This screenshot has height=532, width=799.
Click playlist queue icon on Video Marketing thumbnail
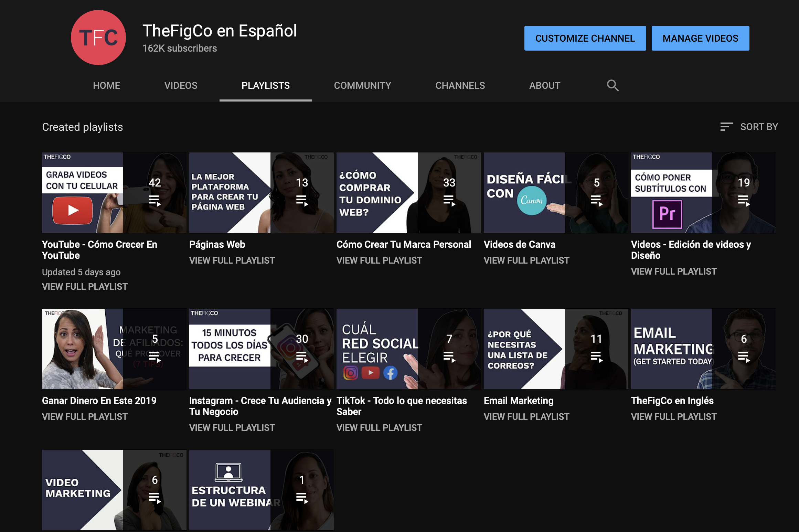click(155, 498)
